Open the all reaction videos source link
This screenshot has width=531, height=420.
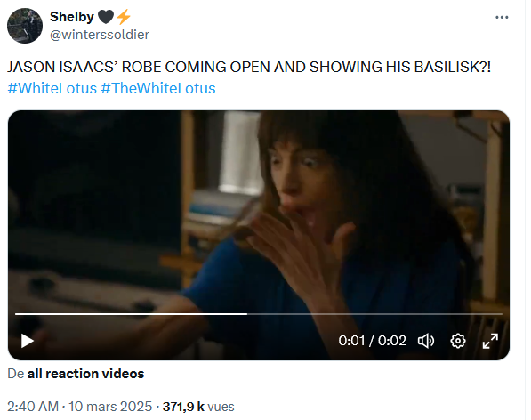(x=85, y=374)
